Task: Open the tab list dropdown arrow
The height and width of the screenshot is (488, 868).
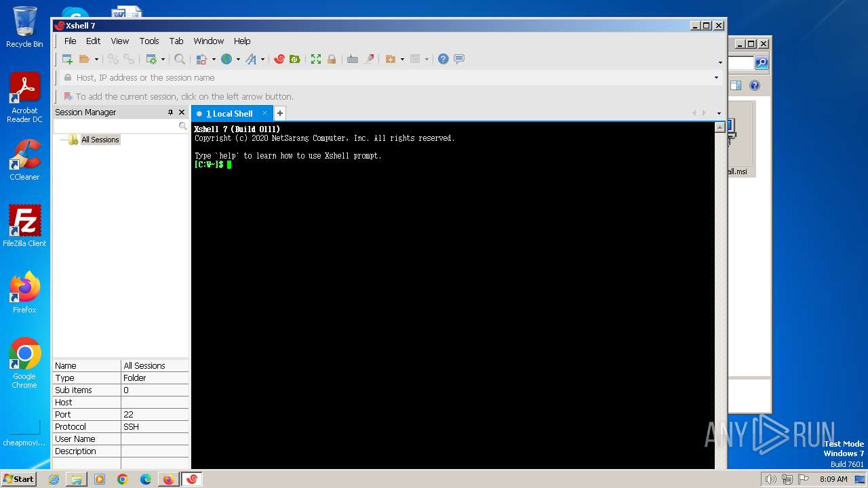Action: coord(719,113)
